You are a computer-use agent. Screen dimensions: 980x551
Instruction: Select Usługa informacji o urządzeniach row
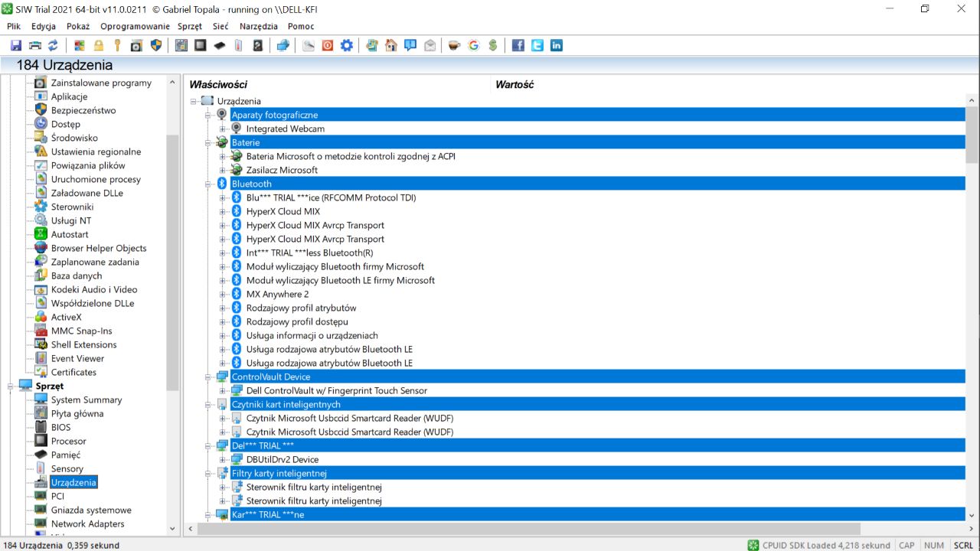click(312, 335)
